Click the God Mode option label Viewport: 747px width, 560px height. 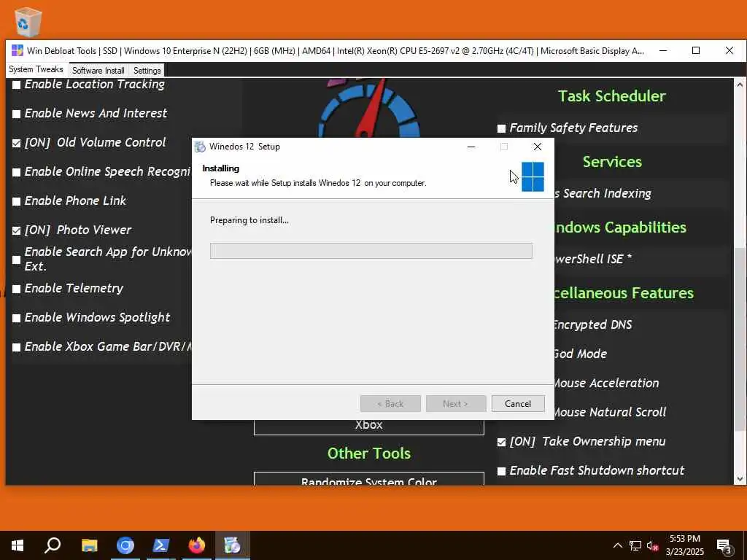point(581,354)
